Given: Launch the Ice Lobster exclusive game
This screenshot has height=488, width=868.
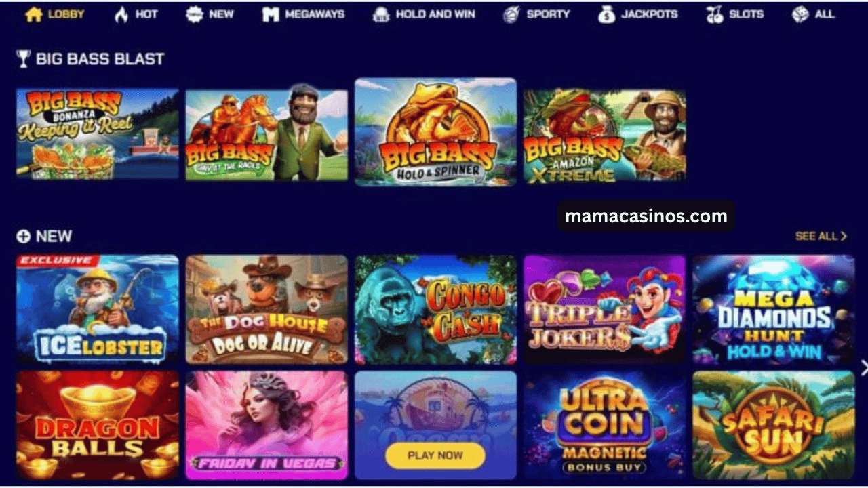Looking at the screenshot, I should [x=98, y=310].
